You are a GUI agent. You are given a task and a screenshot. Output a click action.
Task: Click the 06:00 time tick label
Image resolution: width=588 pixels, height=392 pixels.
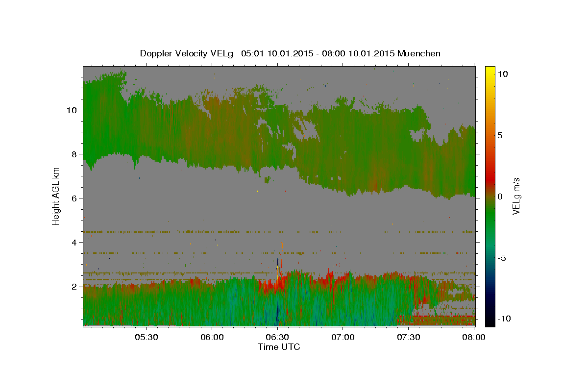[212, 338]
